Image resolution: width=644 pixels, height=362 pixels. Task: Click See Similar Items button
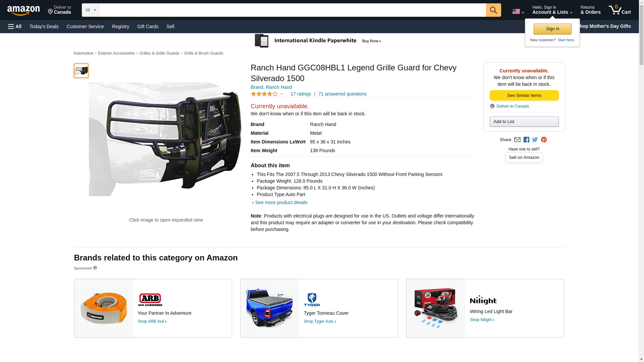coord(524,96)
